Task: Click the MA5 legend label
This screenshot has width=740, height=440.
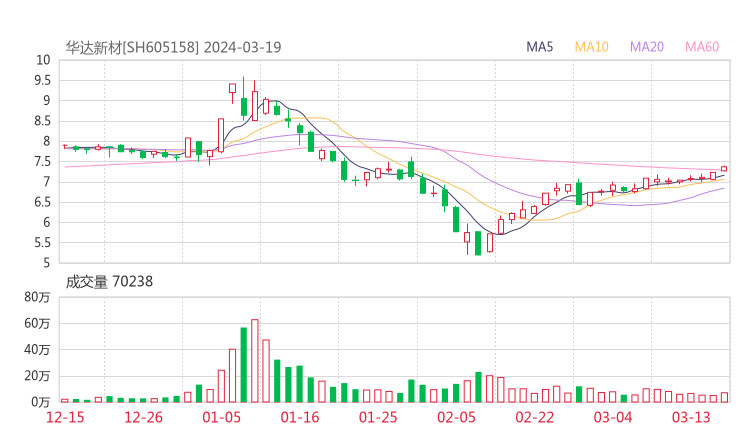Action: pos(539,47)
